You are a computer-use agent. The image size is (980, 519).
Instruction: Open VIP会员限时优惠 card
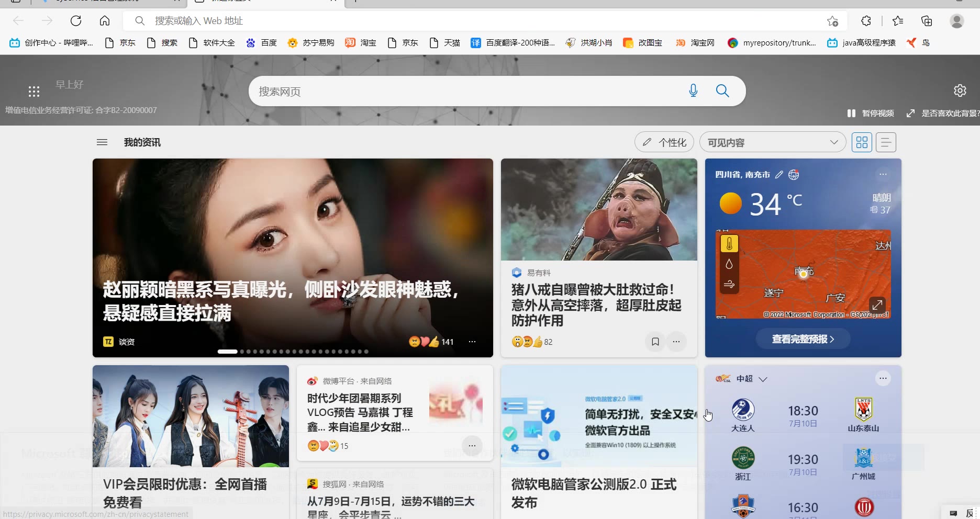[x=191, y=442]
